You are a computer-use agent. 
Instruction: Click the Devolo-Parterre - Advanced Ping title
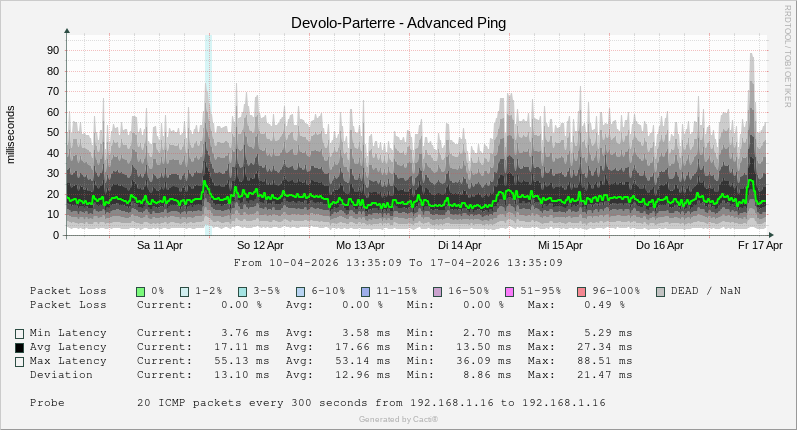coord(398,22)
